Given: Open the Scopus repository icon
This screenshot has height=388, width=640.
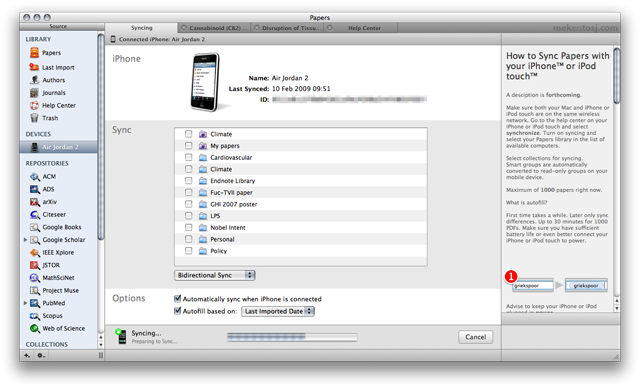Looking at the screenshot, I should [x=35, y=315].
